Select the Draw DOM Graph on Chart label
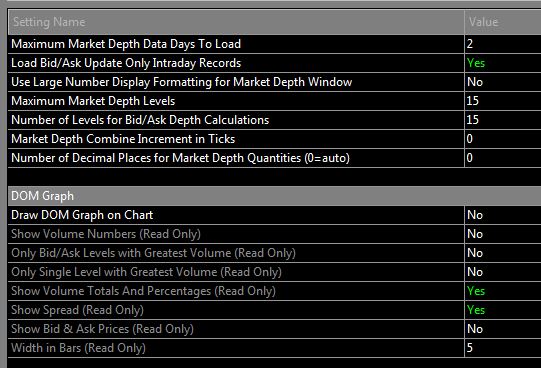The width and height of the screenshot is (541, 368). pos(82,215)
